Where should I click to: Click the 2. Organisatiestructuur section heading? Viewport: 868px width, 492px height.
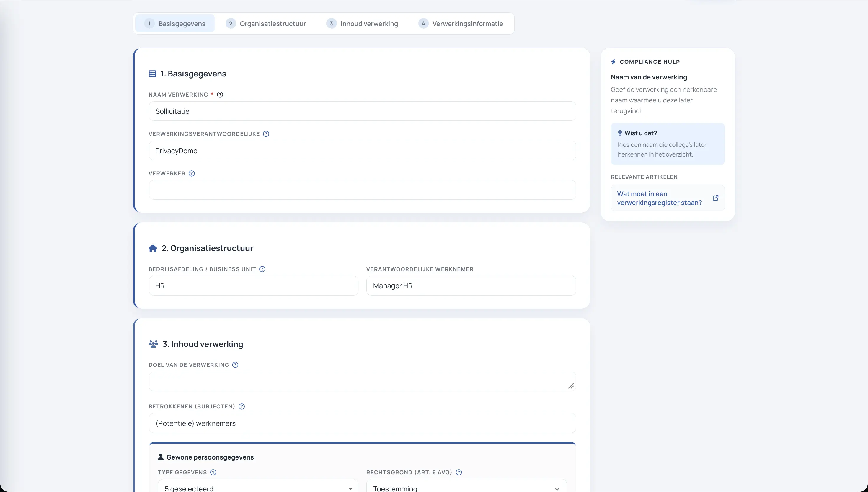coord(207,248)
